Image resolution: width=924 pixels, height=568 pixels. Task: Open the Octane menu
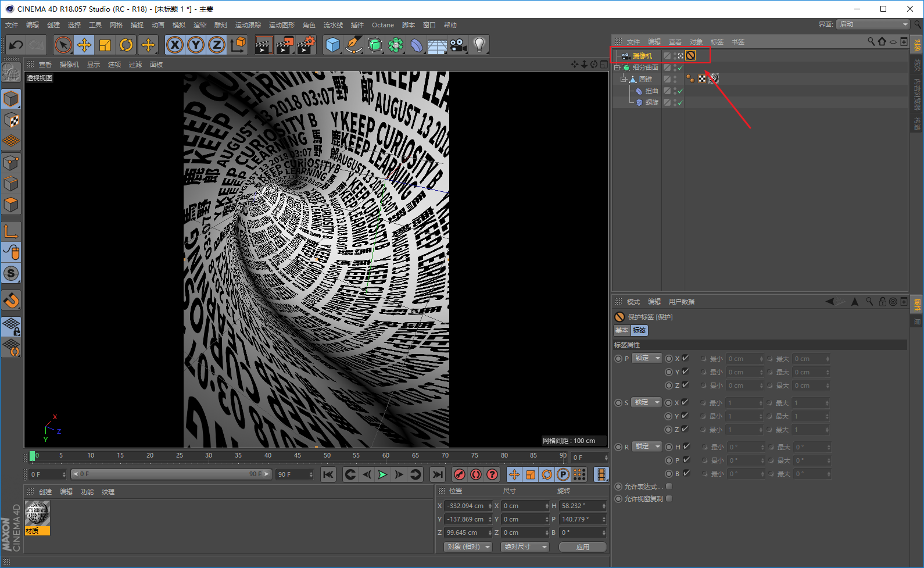click(x=383, y=25)
